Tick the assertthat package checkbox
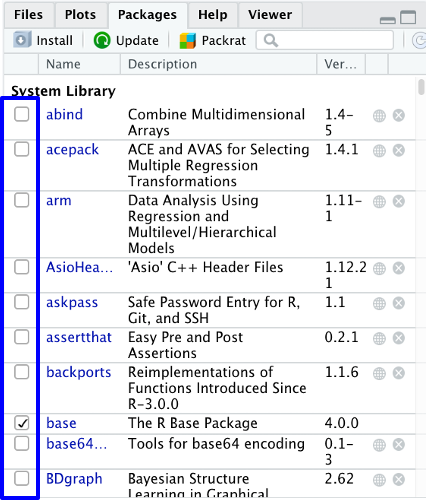Viewport: 426px width, 500px height. click(22, 337)
